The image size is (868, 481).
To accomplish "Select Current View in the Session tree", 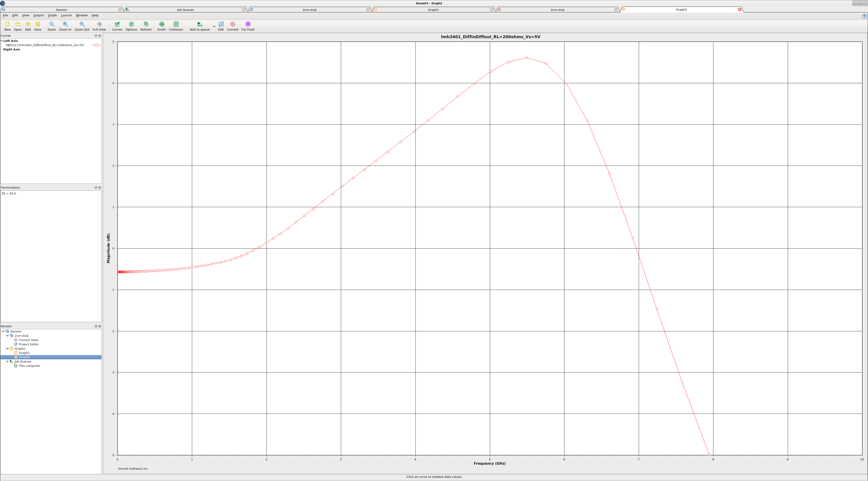I will pyautogui.click(x=28, y=340).
